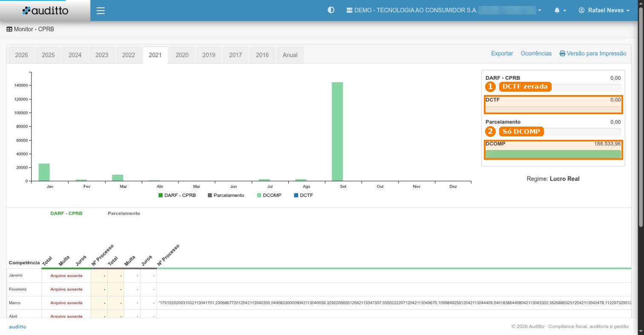
Task: Open the Anual tab
Action: tap(290, 55)
